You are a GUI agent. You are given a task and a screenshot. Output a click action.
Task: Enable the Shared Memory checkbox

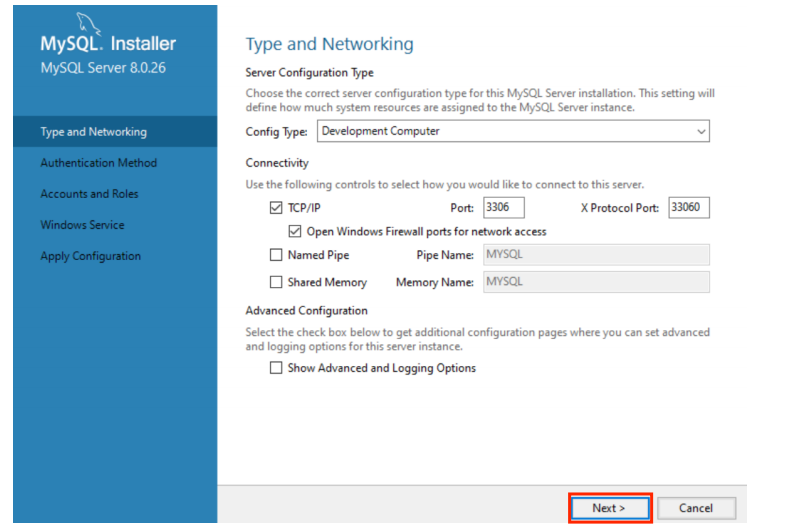[x=276, y=282]
